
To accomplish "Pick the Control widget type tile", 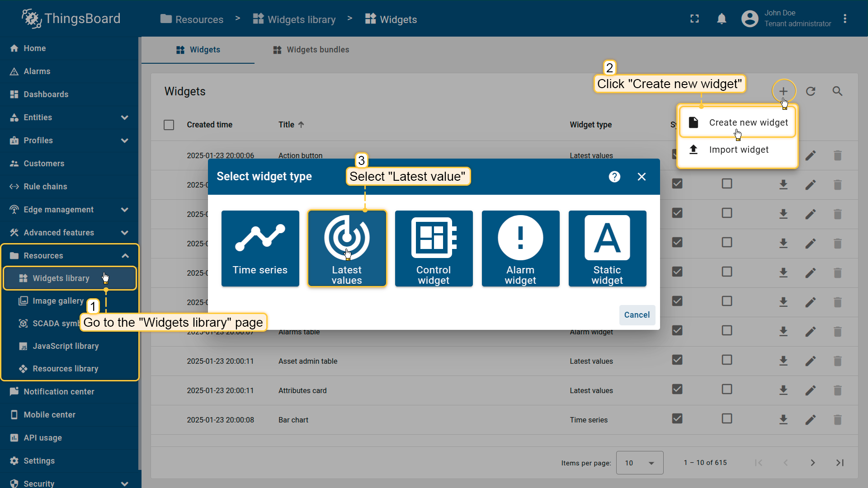I will tap(434, 248).
